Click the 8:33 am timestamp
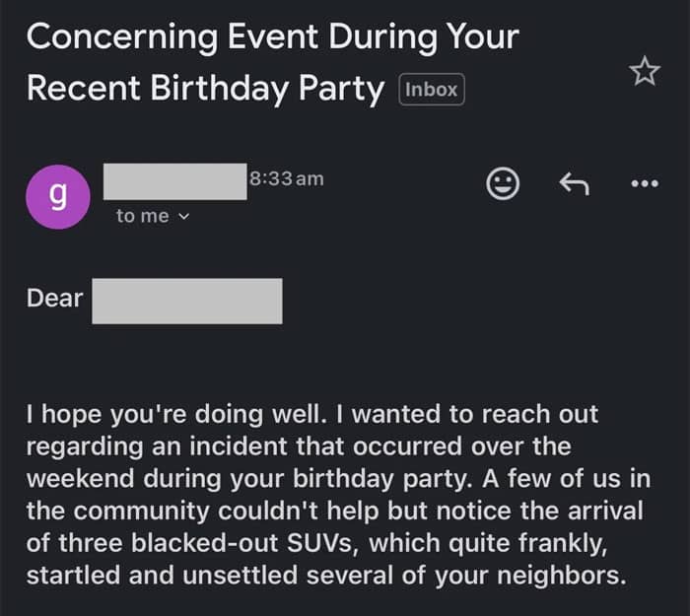Image resolution: width=690 pixels, height=616 pixels. click(287, 178)
